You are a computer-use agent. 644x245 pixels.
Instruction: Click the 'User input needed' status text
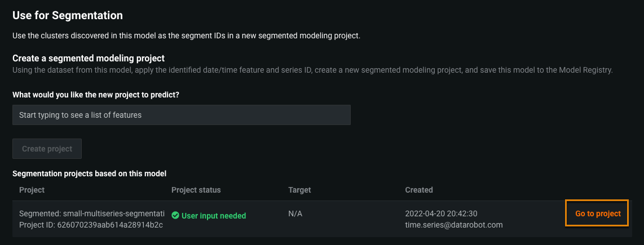pyautogui.click(x=213, y=216)
